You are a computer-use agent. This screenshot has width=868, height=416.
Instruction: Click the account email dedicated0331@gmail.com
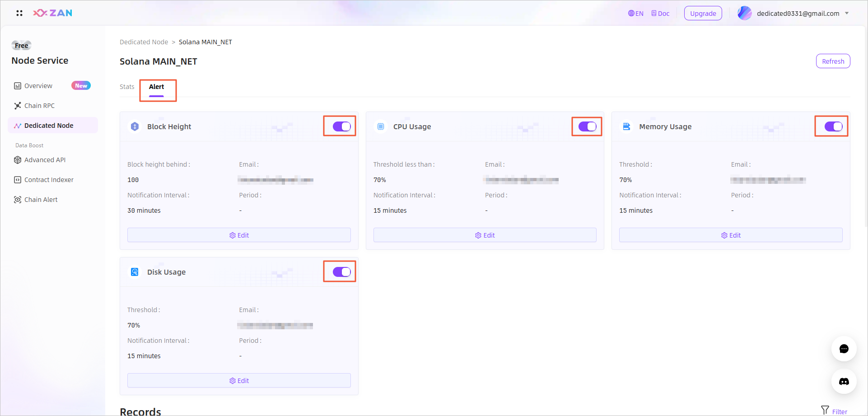click(x=798, y=14)
